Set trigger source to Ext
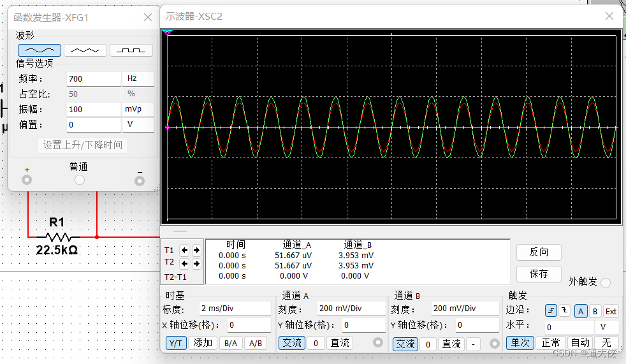The image size is (626, 364). click(x=611, y=311)
